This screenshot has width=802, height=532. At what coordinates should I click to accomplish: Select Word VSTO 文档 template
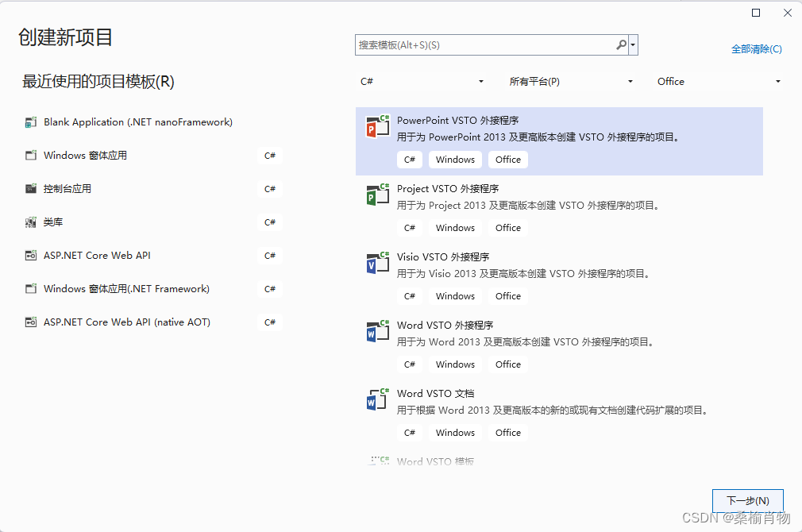click(x=559, y=414)
